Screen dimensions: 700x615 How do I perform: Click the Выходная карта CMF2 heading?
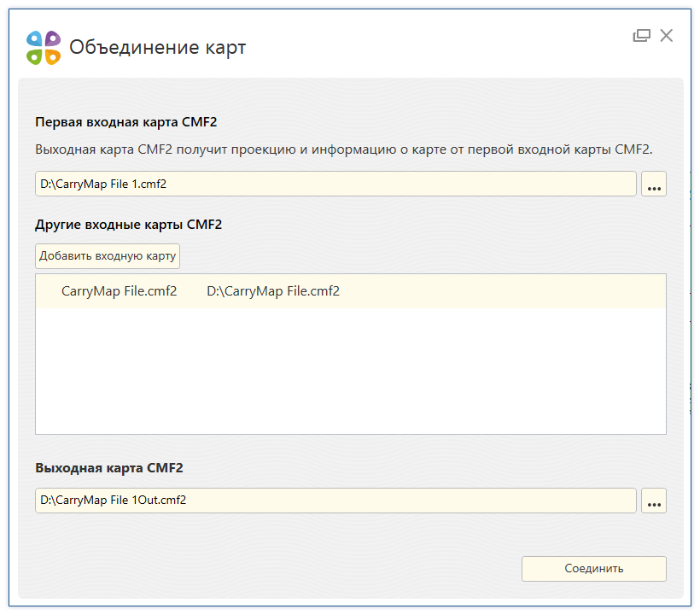(109, 468)
